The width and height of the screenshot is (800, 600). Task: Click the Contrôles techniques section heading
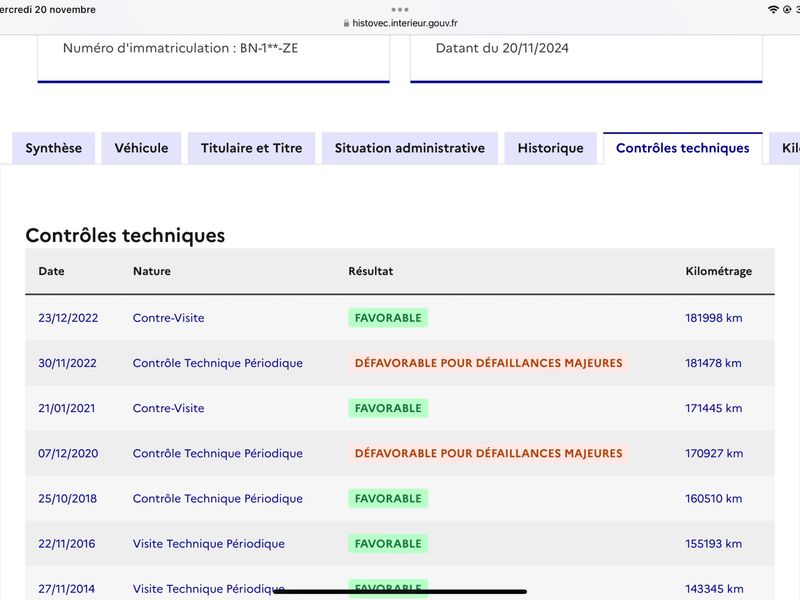125,235
